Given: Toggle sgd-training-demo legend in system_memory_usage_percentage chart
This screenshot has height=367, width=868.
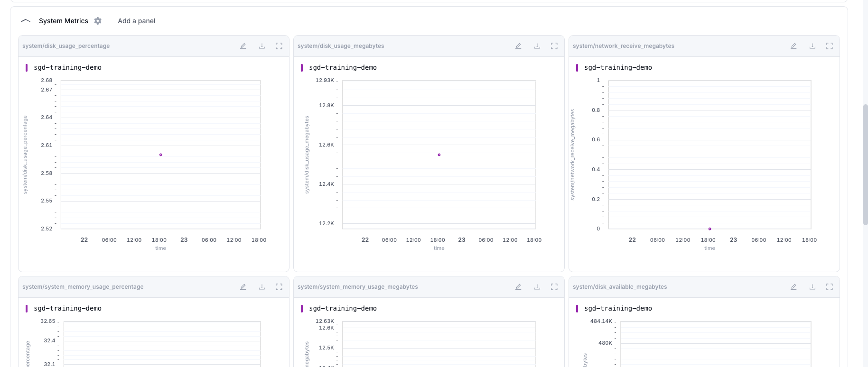Looking at the screenshot, I should point(64,309).
